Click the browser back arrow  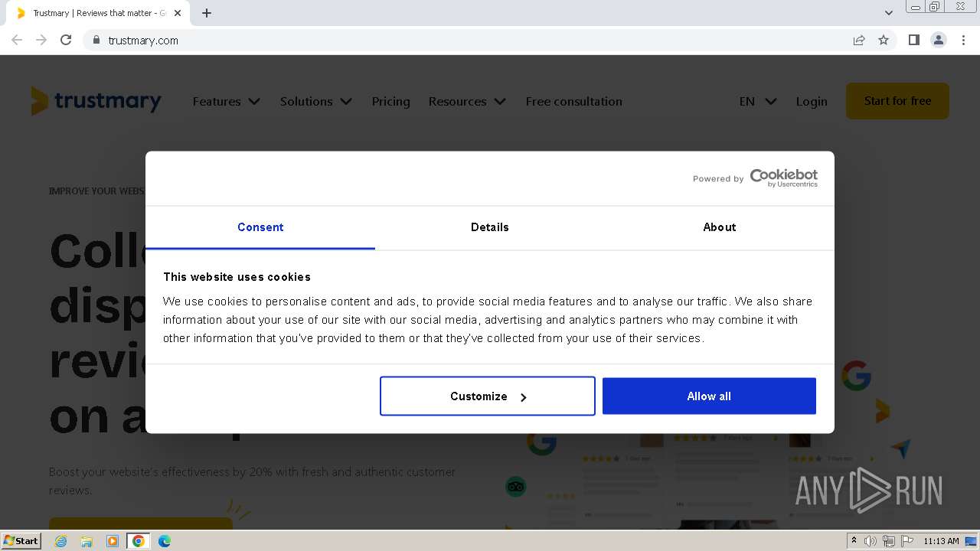(17, 40)
